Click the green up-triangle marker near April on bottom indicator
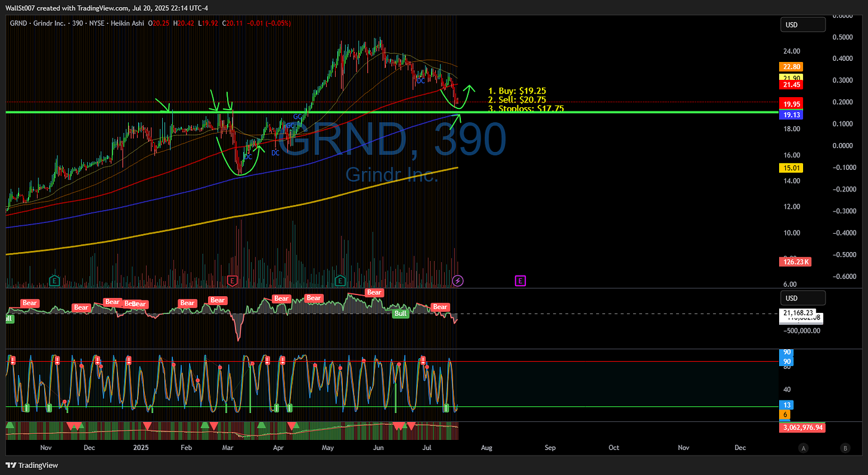Screen dimensions: 868x475 tap(261, 425)
